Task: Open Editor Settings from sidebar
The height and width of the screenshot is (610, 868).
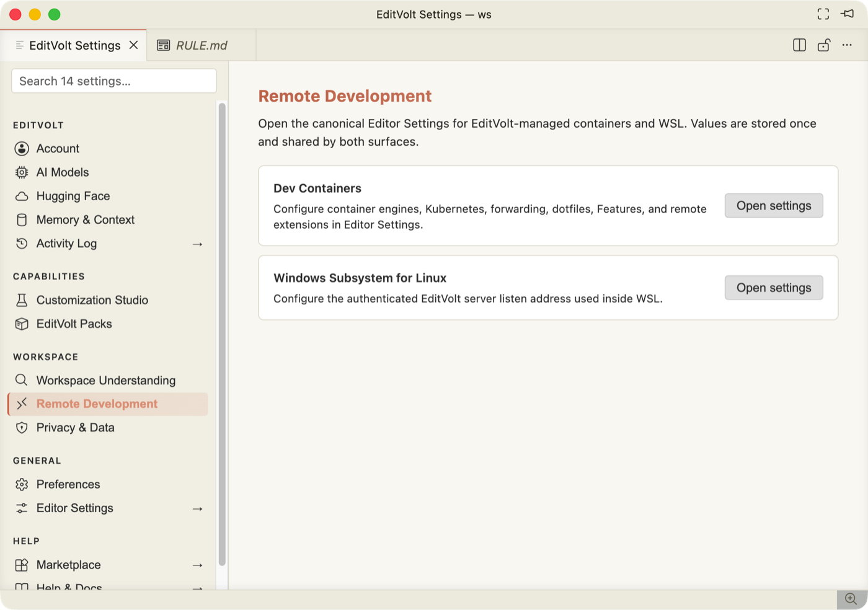Action: (108, 508)
